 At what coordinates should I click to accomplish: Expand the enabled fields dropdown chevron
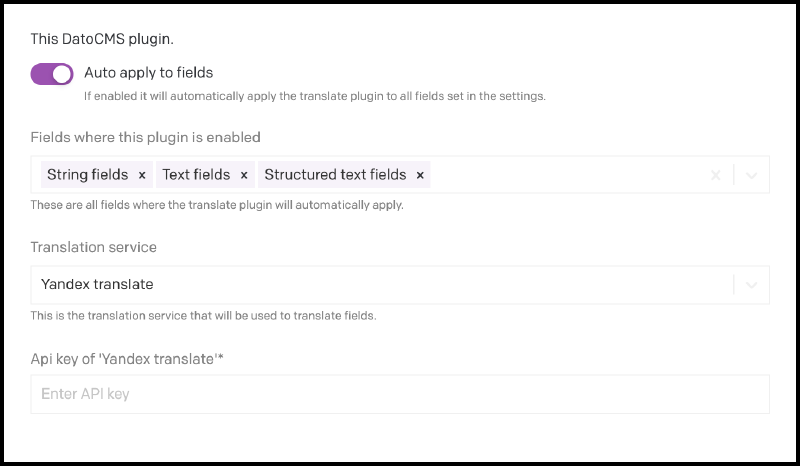[752, 175]
